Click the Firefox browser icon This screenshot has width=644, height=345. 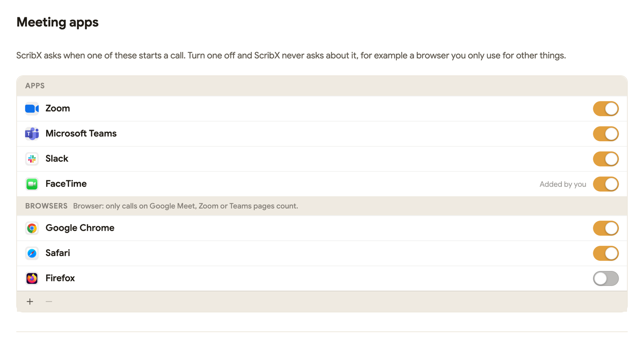tap(32, 278)
